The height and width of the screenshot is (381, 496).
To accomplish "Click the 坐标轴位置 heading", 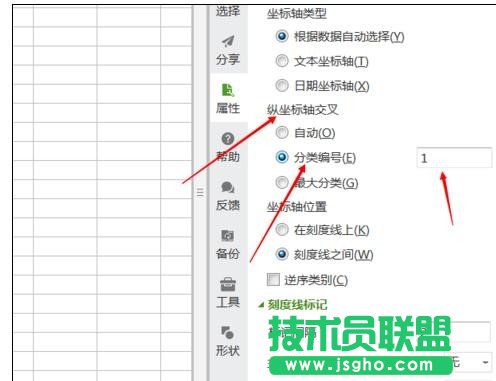I will click(296, 207).
